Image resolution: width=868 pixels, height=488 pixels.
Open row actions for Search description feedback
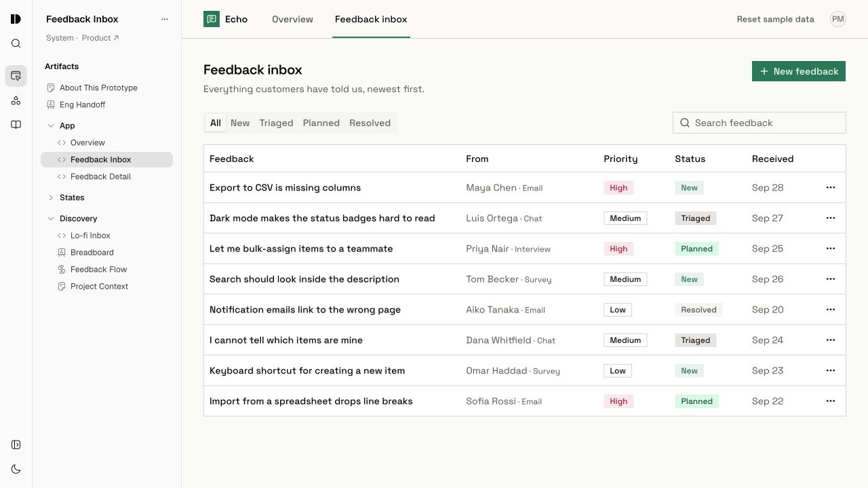[x=831, y=279]
